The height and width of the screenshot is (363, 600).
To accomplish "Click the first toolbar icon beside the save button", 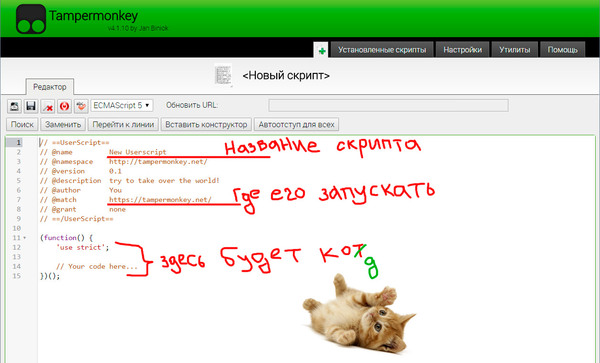I will [x=14, y=106].
